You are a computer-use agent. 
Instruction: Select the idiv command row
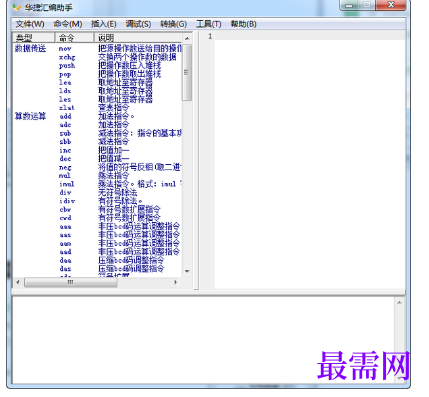click(97, 201)
